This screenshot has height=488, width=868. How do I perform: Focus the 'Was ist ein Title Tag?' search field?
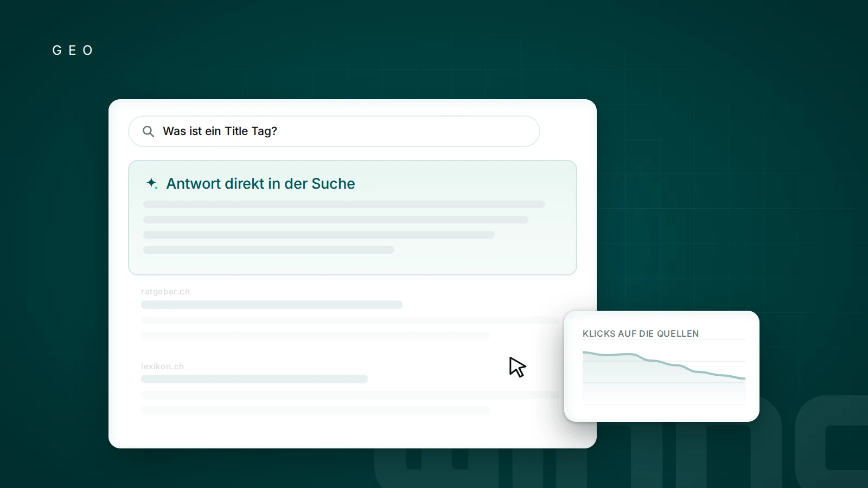coord(334,131)
